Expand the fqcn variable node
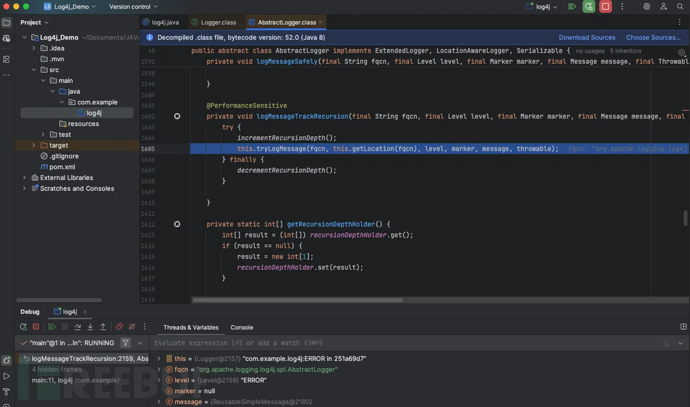 pyautogui.click(x=159, y=369)
